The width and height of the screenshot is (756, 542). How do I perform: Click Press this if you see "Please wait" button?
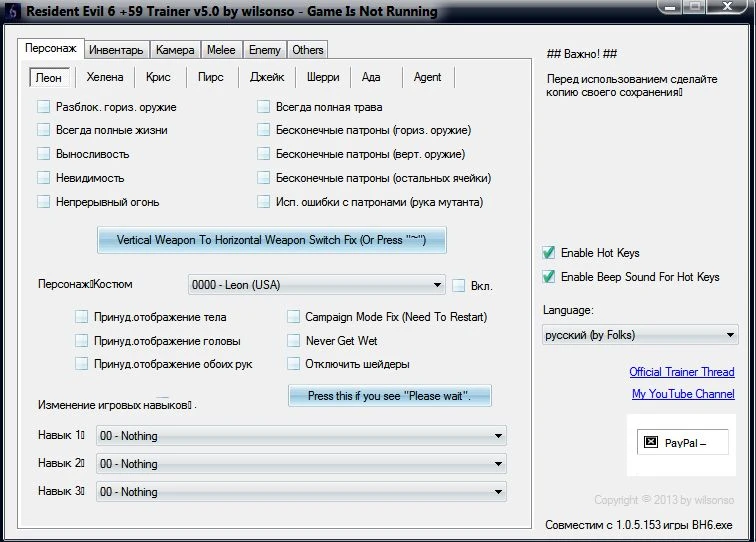[x=390, y=396]
